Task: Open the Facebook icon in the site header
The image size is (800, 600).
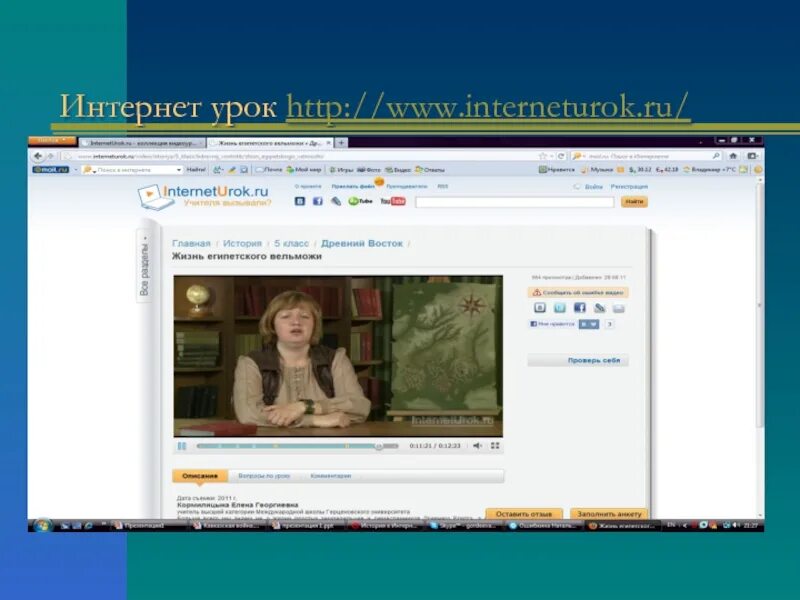Action: (x=317, y=201)
